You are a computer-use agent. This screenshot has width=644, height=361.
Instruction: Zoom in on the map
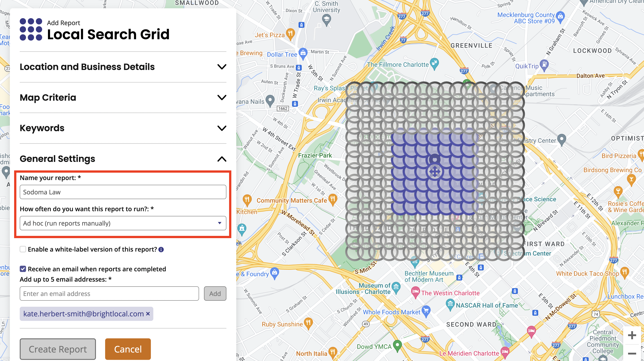pyautogui.click(x=632, y=335)
